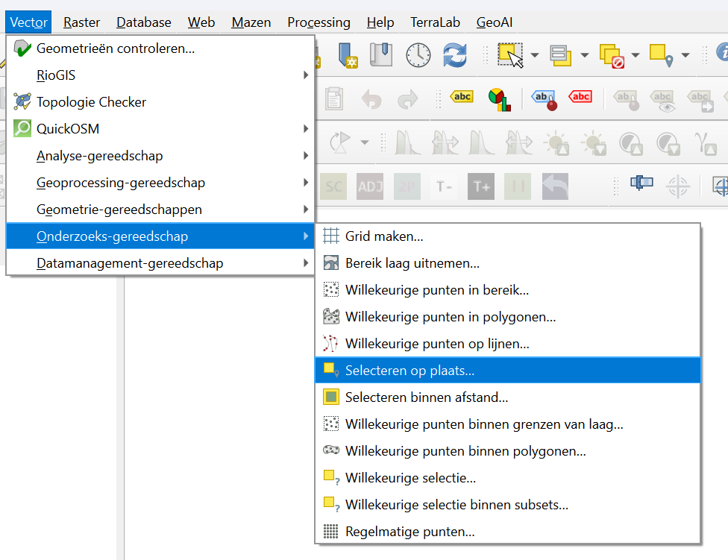Open Topologie Checker
This screenshot has height=560, width=728.
tap(160, 102)
